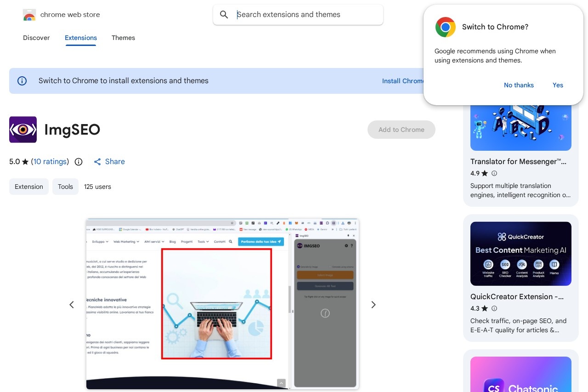The image size is (588, 392).
Task: Open the QuickCreator extension thumbnail
Action: pos(521,254)
